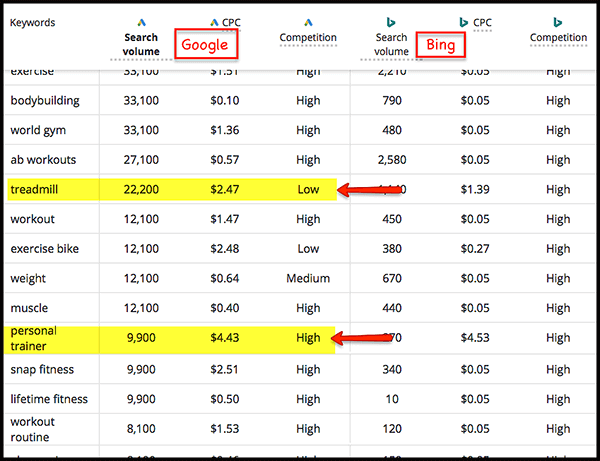This screenshot has height=461, width=600.
Task: Select the weight keyword
Action: (28, 279)
